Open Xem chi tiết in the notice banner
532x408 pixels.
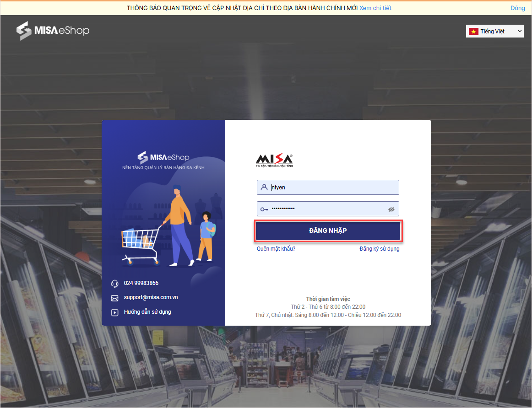click(x=375, y=8)
